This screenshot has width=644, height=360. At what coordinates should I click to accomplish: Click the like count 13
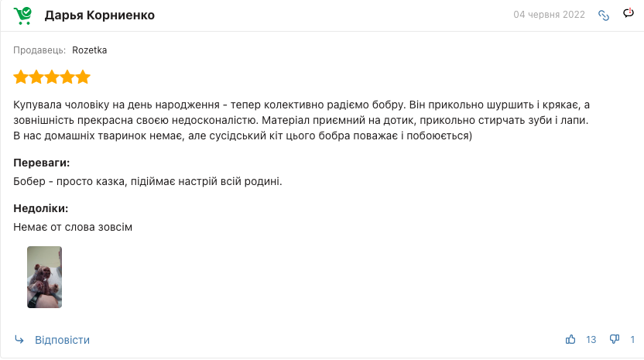pos(591,339)
